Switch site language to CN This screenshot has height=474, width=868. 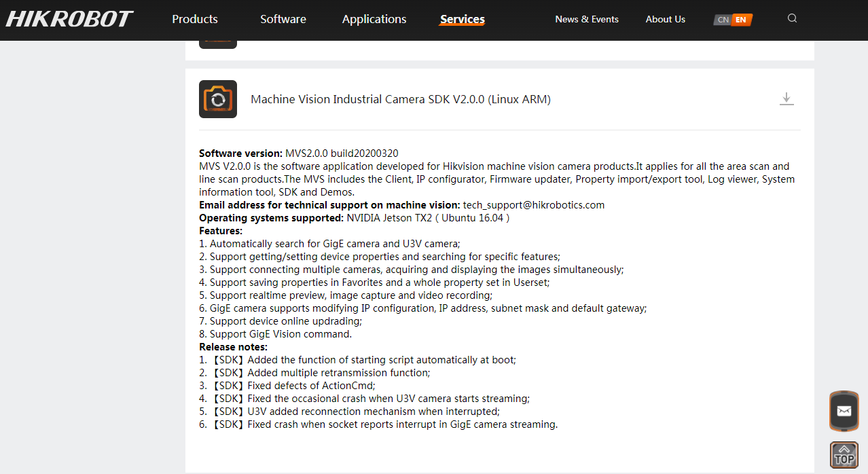[722, 20]
